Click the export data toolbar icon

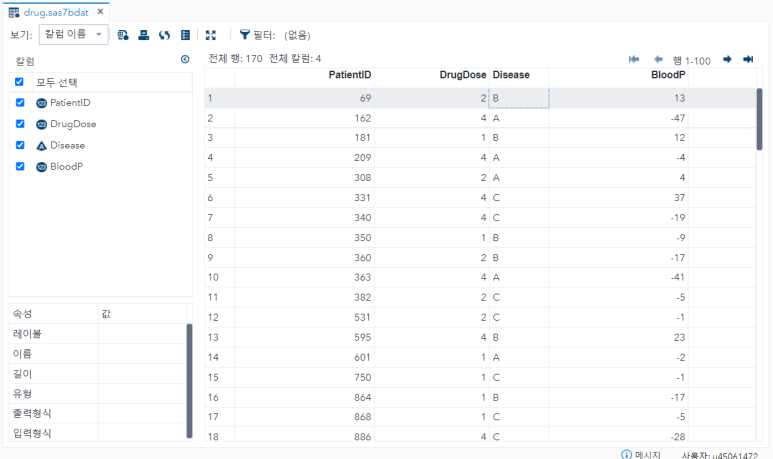(144, 34)
